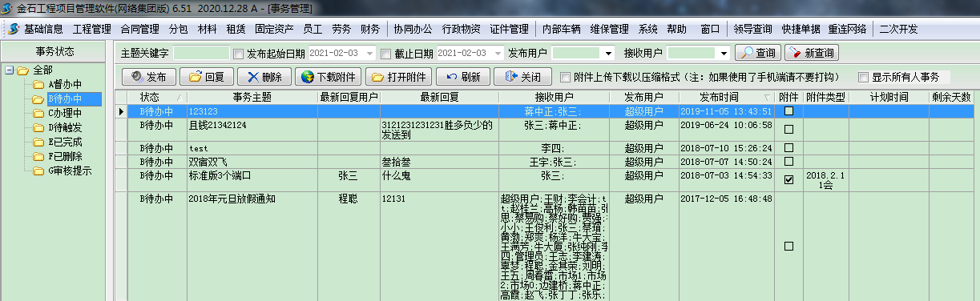
Task: Click 下载附件 download attachment globe icon
Action: pos(329,77)
